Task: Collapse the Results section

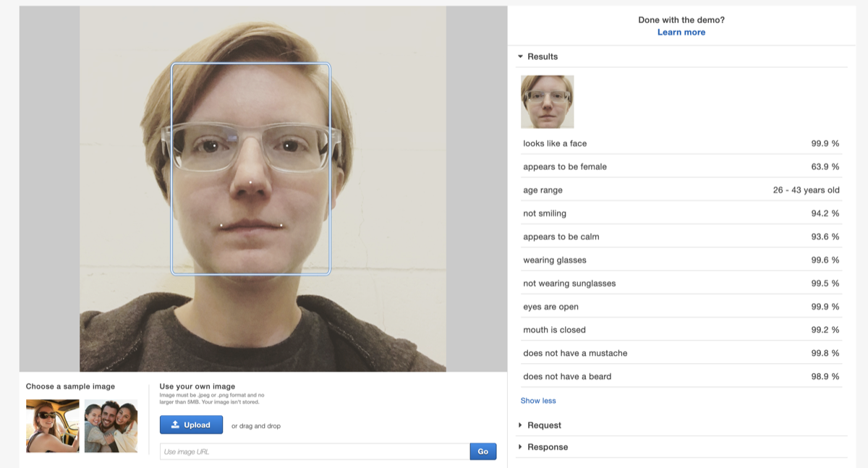Action: (538, 56)
